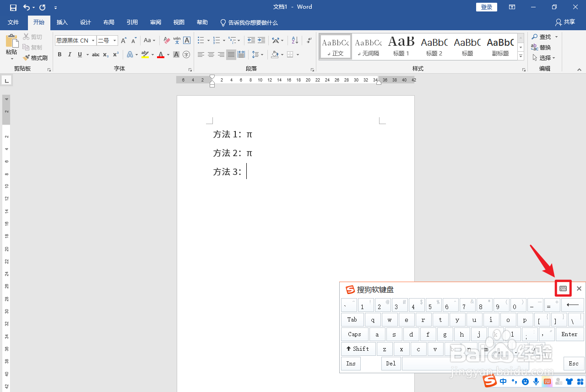Image resolution: width=586 pixels, height=392 pixels.
Task: Click the Save icon in title bar
Action: 13,7
